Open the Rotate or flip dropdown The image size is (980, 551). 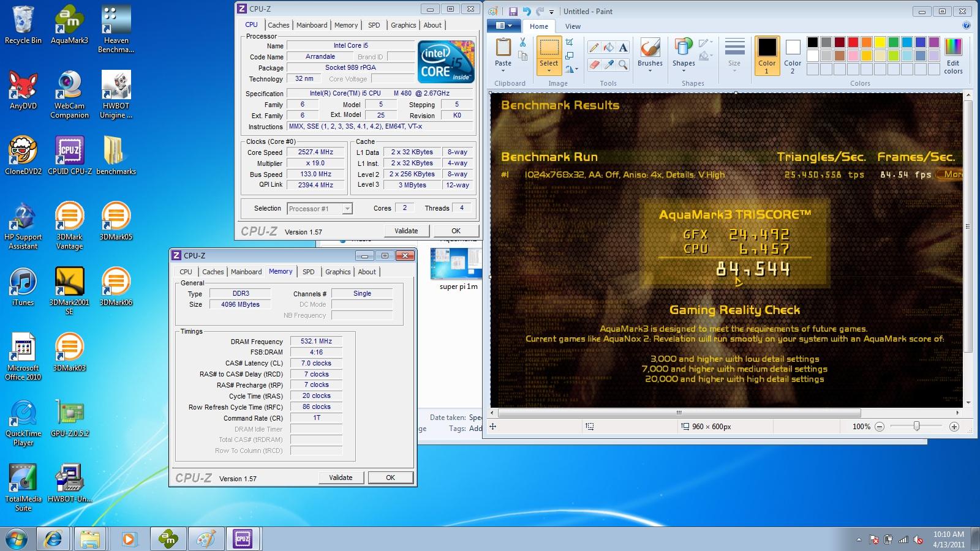(571, 70)
